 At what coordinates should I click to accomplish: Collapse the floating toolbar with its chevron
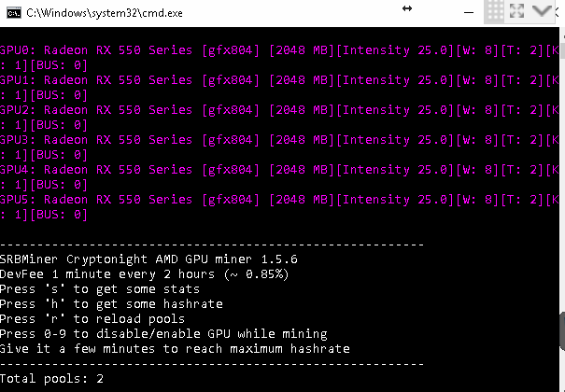pos(542,11)
